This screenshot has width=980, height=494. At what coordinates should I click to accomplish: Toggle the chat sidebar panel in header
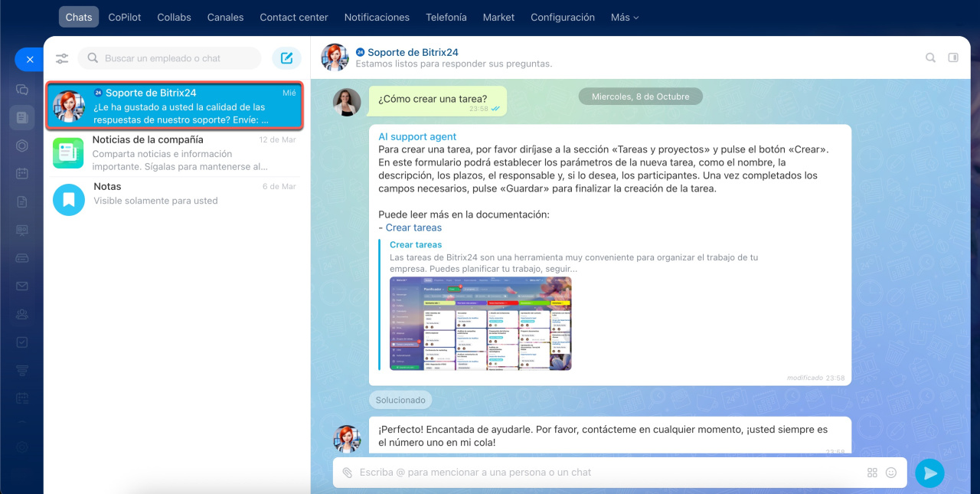(x=953, y=57)
